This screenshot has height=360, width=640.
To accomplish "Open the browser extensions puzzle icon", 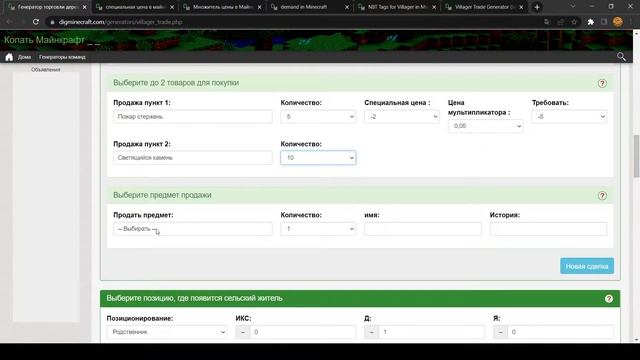I will pos(590,22).
